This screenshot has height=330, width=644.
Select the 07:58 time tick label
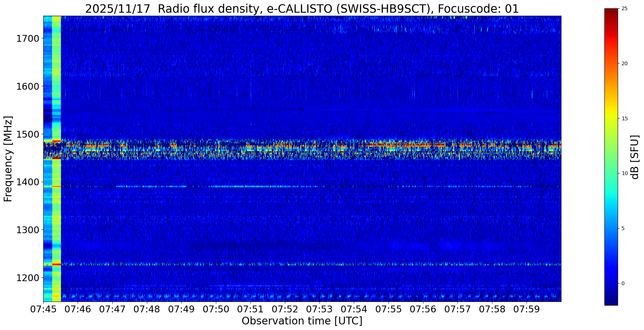point(492,309)
